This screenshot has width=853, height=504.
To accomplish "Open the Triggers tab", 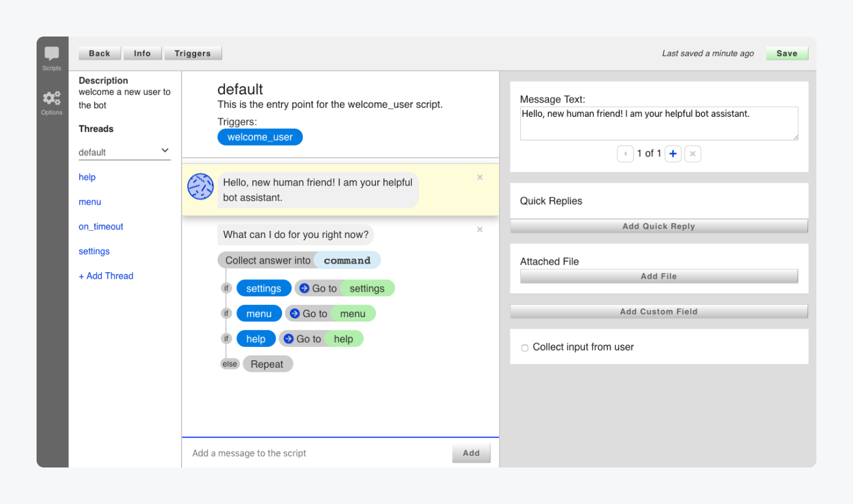I will [x=193, y=54].
